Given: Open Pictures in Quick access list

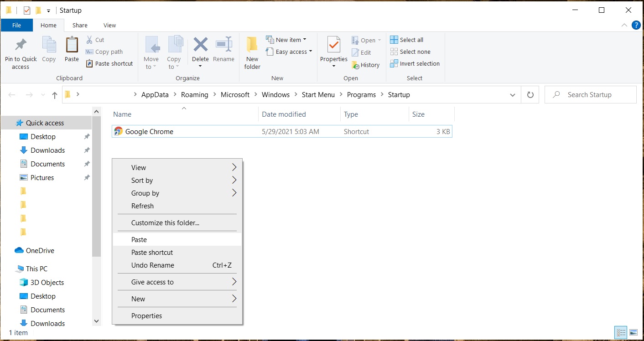Looking at the screenshot, I should click(37, 177).
